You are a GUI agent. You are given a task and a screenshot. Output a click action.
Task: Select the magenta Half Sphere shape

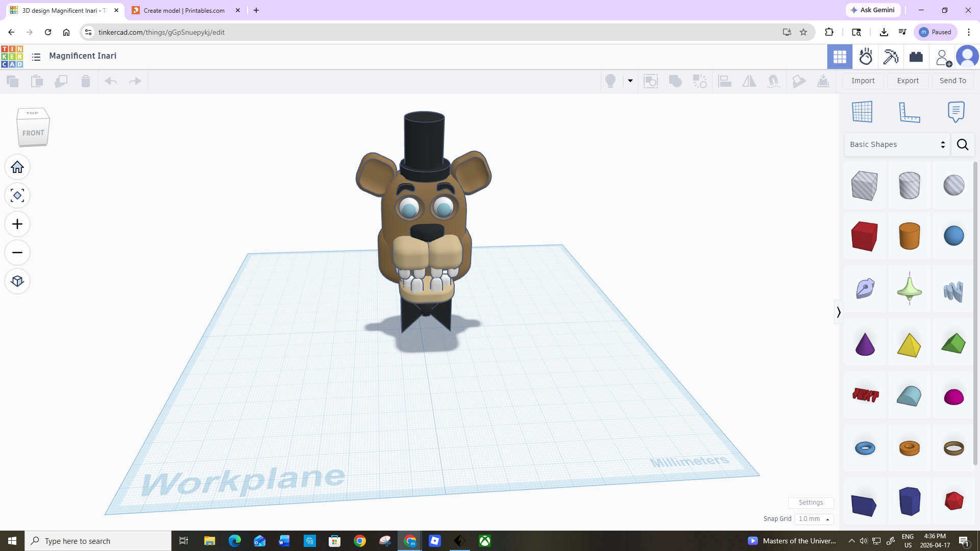coord(953,396)
